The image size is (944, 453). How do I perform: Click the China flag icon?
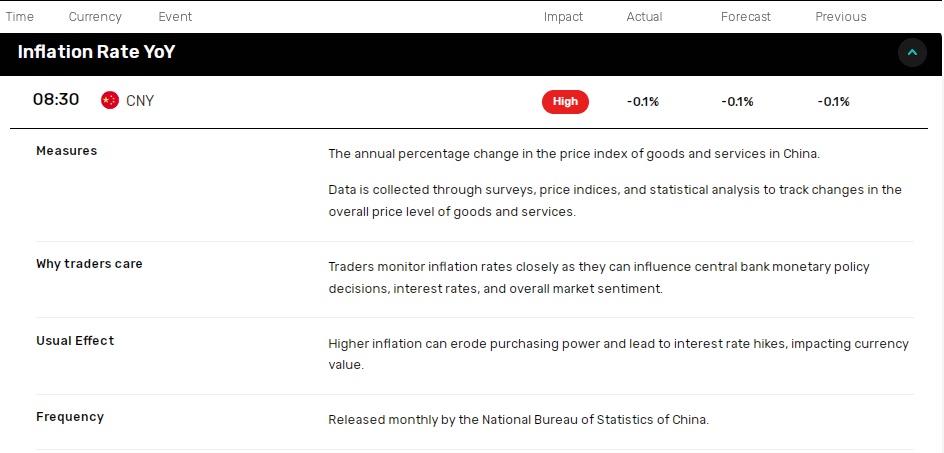pos(110,101)
